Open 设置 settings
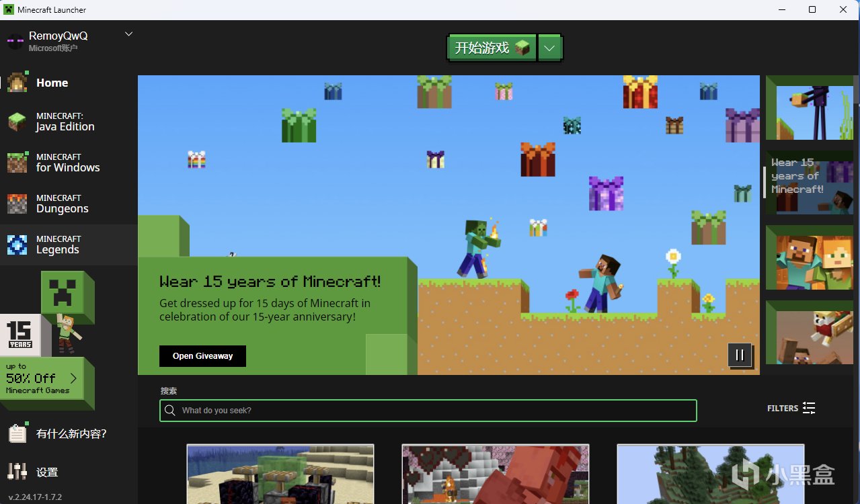 pos(69,472)
